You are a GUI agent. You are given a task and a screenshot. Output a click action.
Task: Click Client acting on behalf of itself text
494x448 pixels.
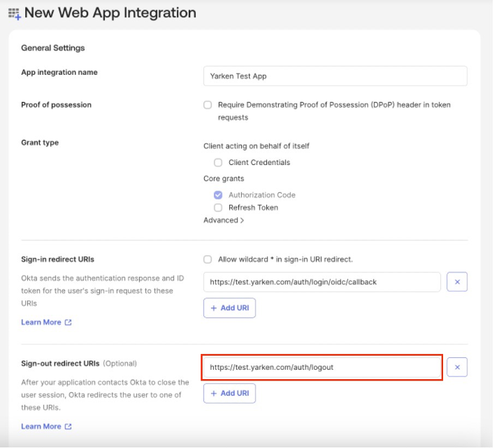256,146
